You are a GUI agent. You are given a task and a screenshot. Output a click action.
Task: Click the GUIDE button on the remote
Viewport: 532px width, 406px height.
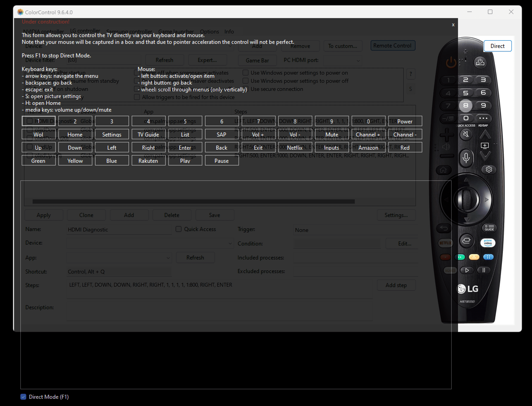pos(489,228)
